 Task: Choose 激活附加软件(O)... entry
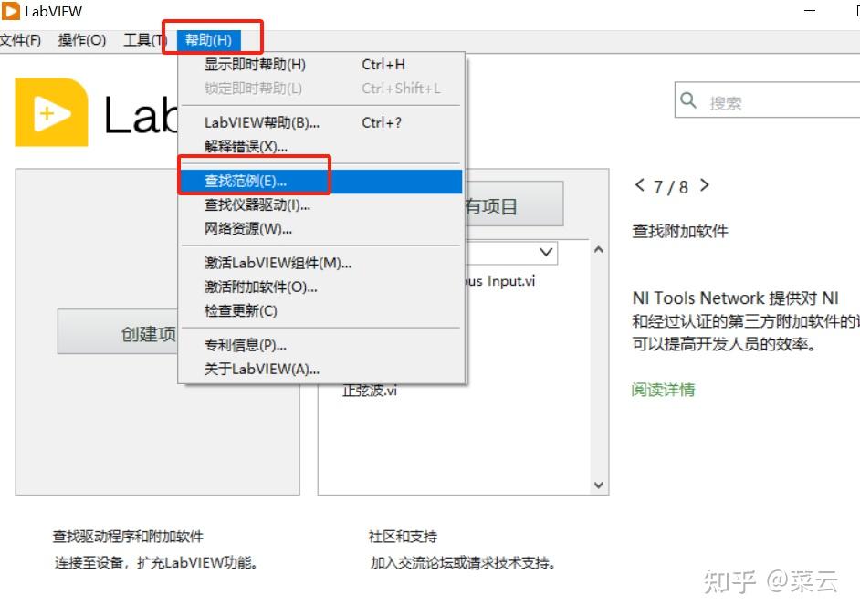[321, 287]
